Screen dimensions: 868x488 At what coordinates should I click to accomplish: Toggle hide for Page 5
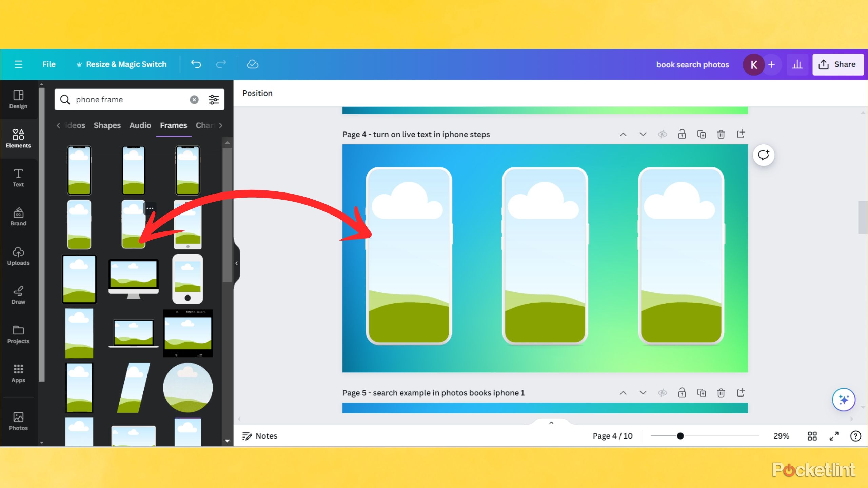pyautogui.click(x=662, y=393)
